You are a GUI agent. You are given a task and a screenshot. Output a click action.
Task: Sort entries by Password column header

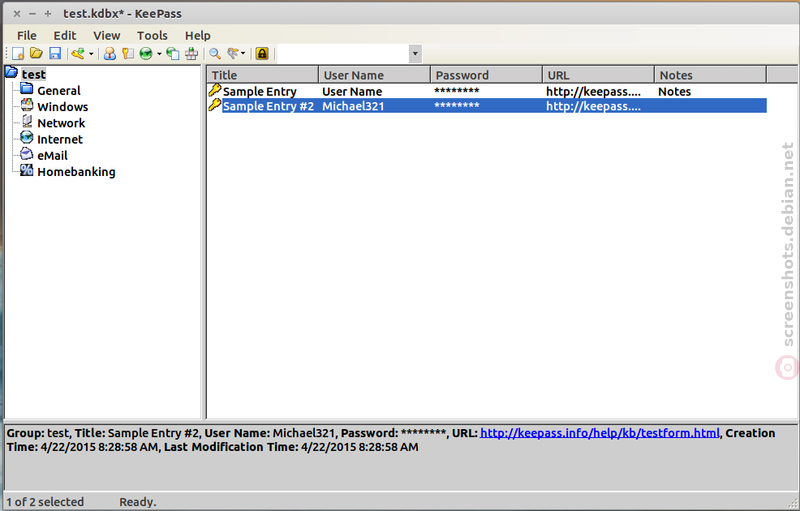click(x=487, y=75)
